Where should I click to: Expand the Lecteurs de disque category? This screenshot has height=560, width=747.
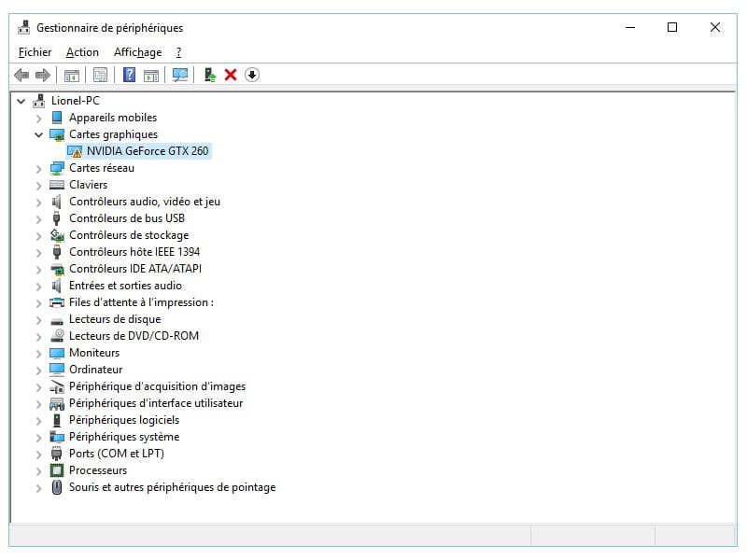38,320
